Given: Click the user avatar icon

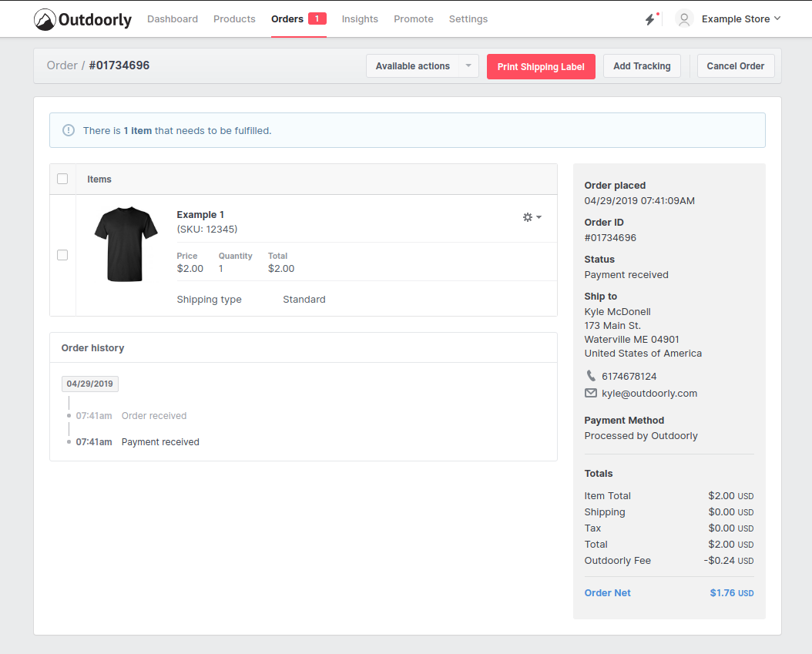Looking at the screenshot, I should tap(684, 19).
